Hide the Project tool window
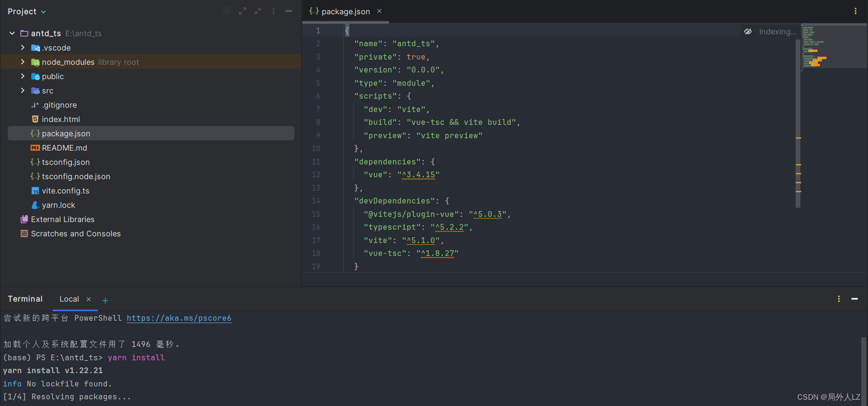 click(289, 11)
